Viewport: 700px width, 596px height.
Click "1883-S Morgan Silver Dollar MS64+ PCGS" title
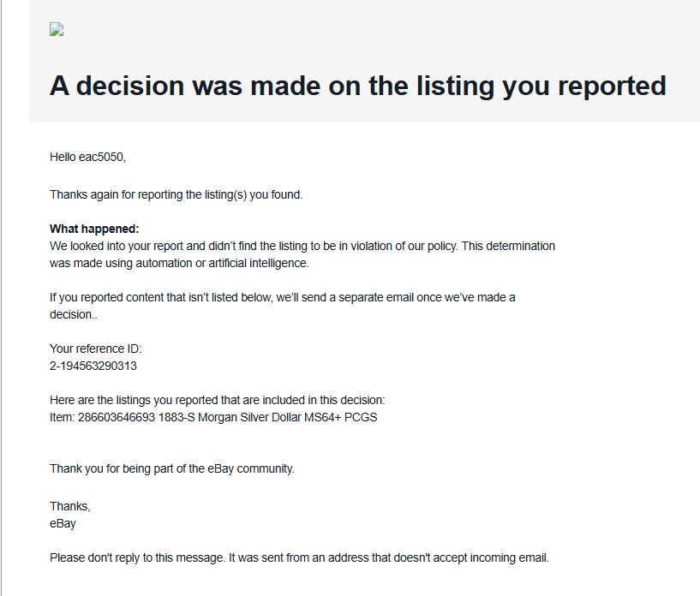[266, 417]
